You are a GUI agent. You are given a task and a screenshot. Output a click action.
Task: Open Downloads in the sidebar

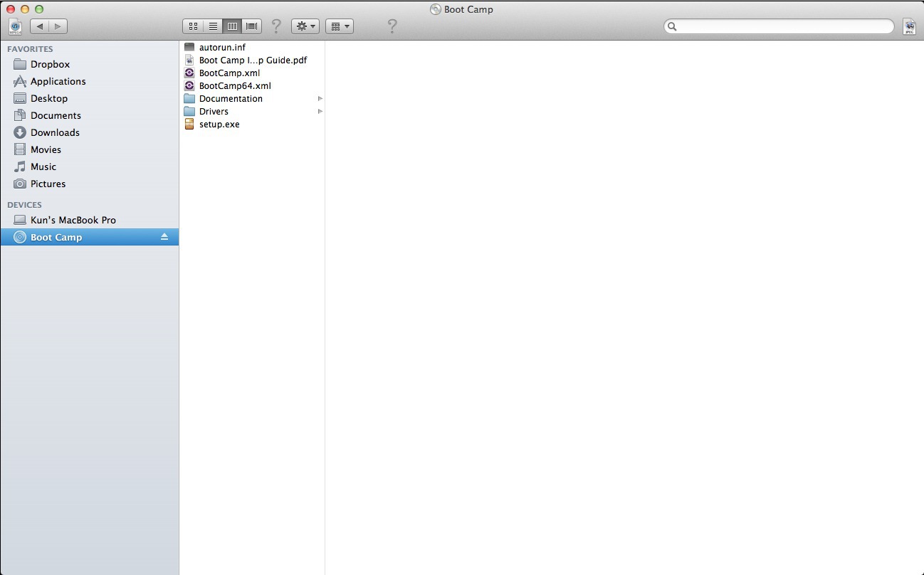click(90, 132)
